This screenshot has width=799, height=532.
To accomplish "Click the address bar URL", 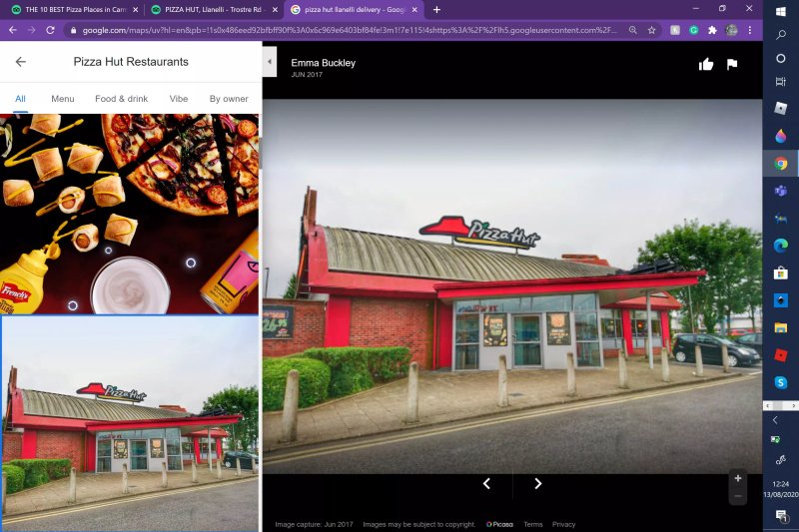I will pos(349,31).
